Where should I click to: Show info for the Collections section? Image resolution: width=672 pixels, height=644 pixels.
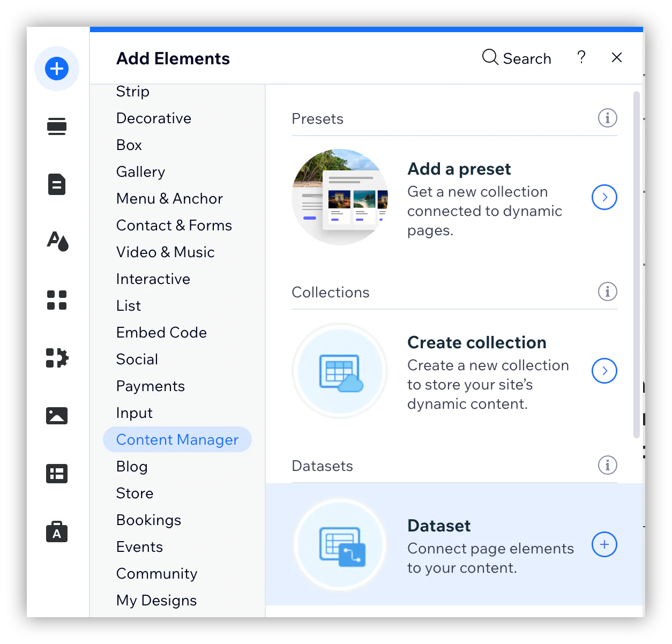tap(608, 291)
